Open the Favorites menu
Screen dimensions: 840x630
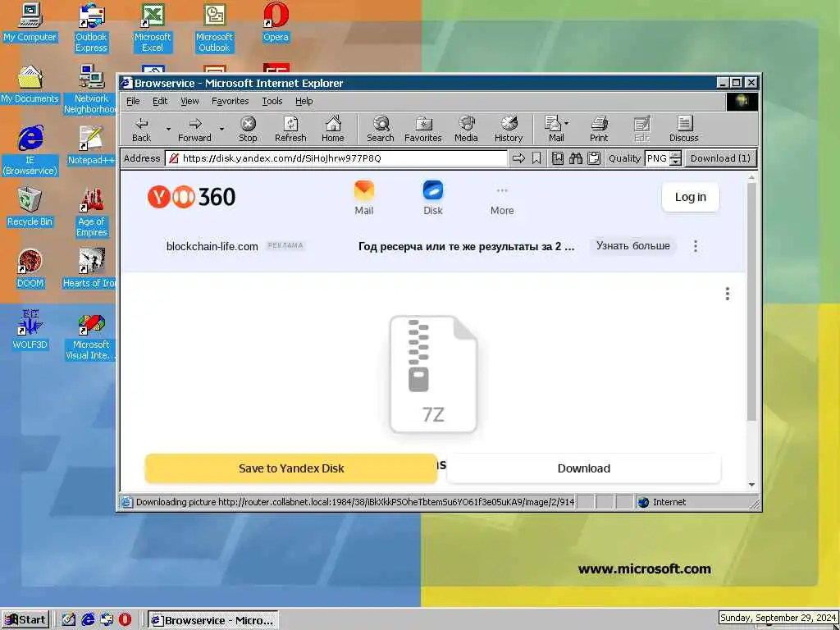click(230, 101)
